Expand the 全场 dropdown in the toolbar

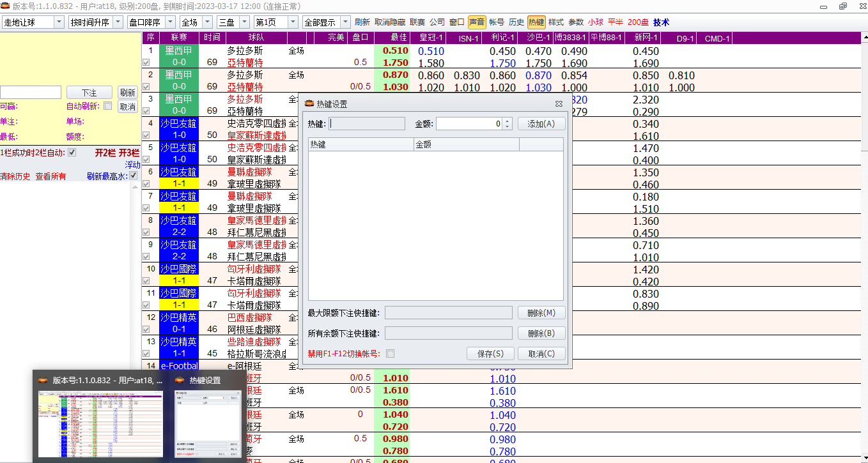(207, 22)
